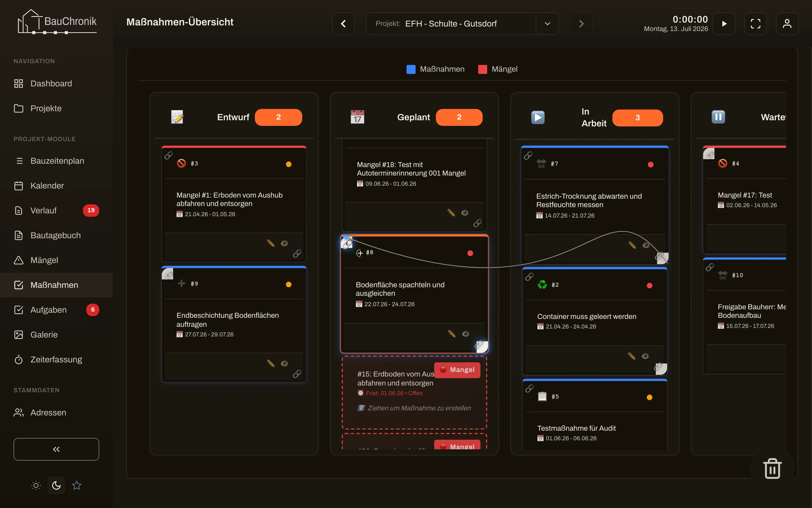Open Mängel module in sidebar
The width and height of the screenshot is (812, 508).
point(56,260)
